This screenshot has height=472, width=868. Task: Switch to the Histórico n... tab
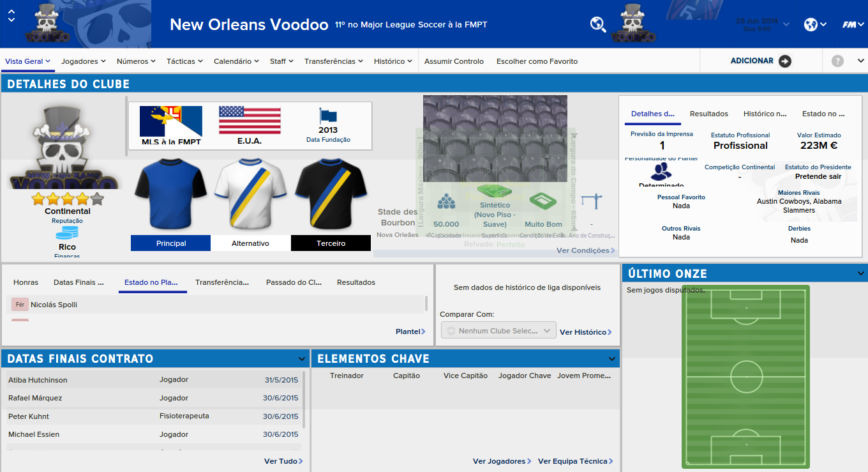click(765, 114)
